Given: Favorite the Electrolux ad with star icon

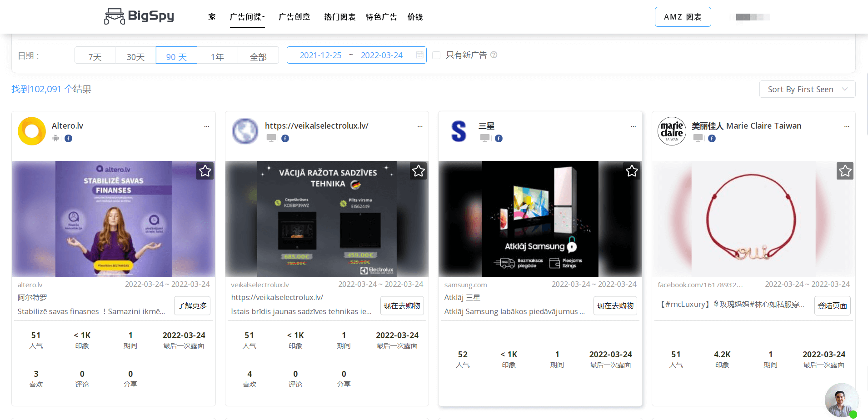Looking at the screenshot, I should pyautogui.click(x=418, y=171).
